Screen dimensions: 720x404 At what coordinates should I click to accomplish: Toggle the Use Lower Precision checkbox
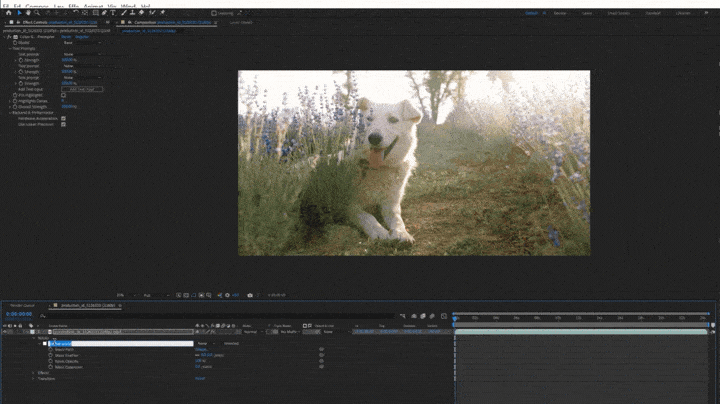tap(63, 124)
